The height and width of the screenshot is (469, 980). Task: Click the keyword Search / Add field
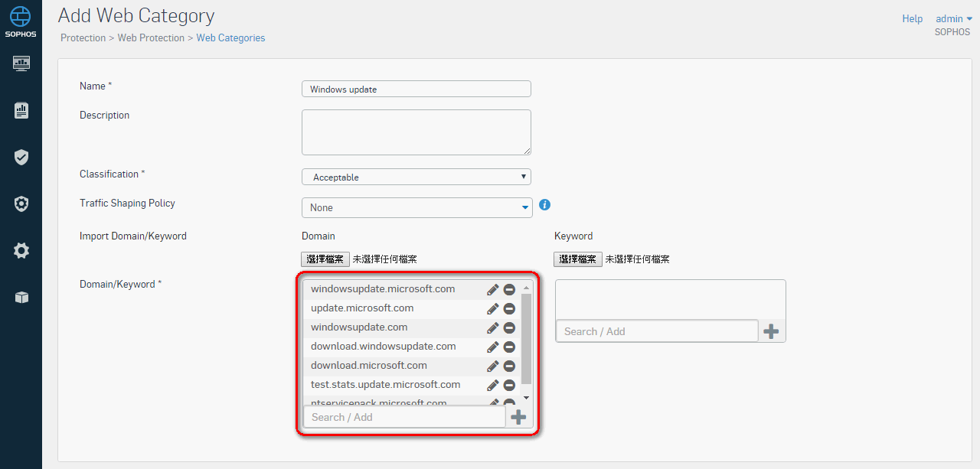pyautogui.click(x=657, y=331)
